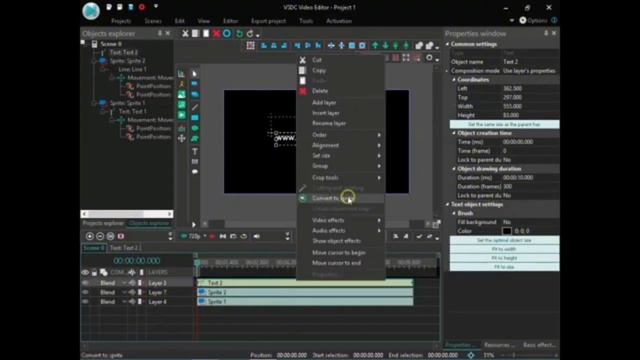Move object one layer down with green arrow

385,46
